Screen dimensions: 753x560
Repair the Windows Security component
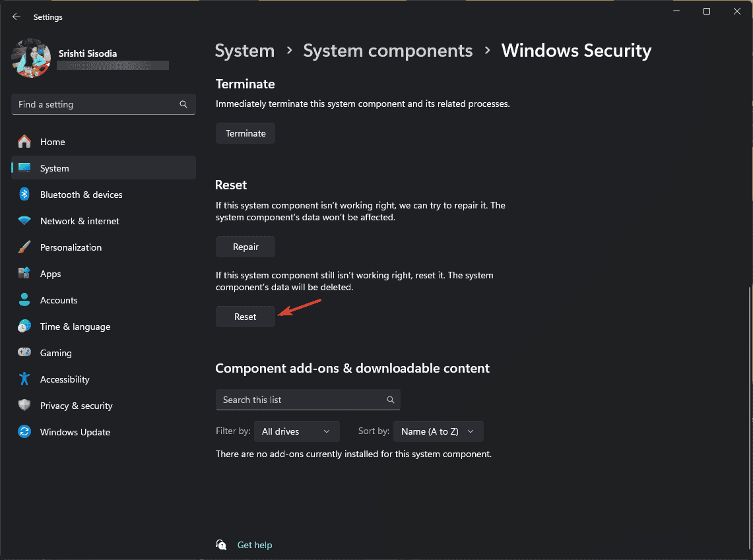(245, 246)
